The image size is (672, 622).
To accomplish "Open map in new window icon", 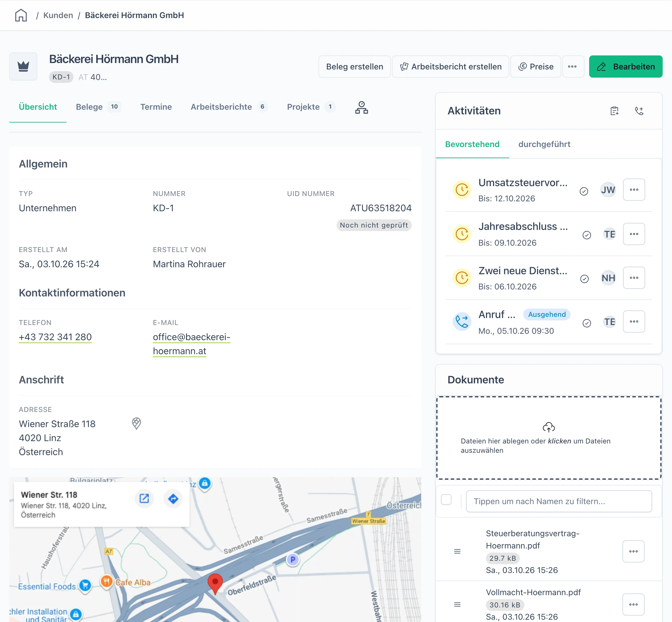I will pos(144,499).
